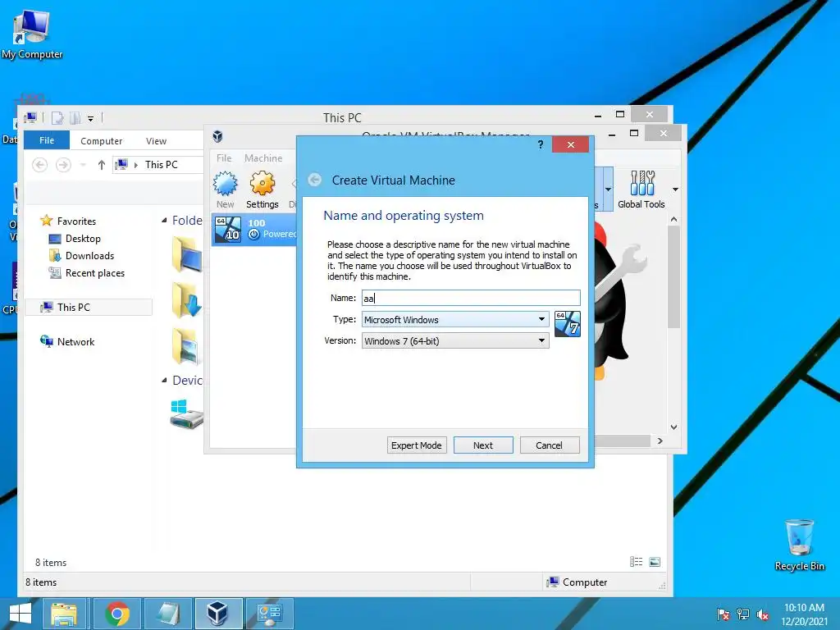Viewport: 840px width, 630px height.
Task: Click the Windows 7 OS type icon
Action: click(568, 324)
